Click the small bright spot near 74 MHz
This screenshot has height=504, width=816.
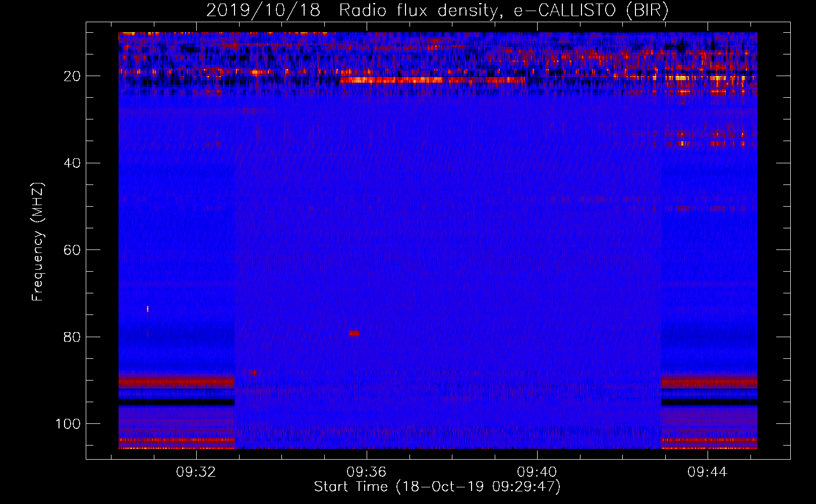tap(147, 309)
